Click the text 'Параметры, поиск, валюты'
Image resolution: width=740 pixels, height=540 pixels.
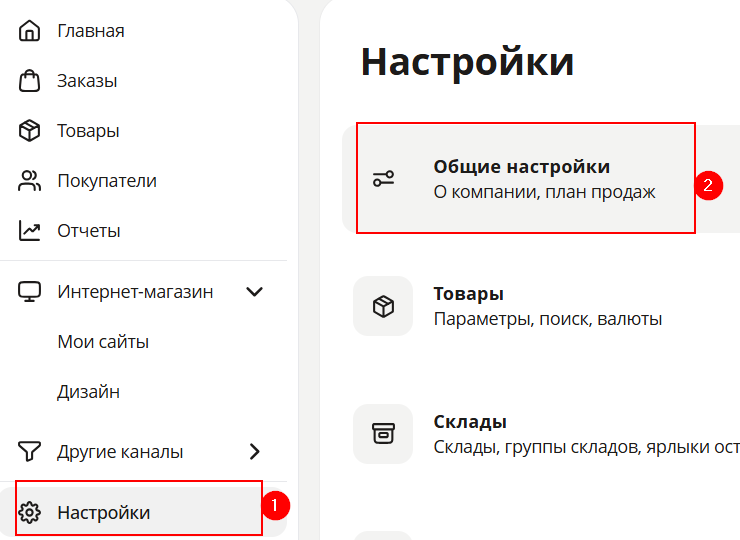[x=547, y=319]
